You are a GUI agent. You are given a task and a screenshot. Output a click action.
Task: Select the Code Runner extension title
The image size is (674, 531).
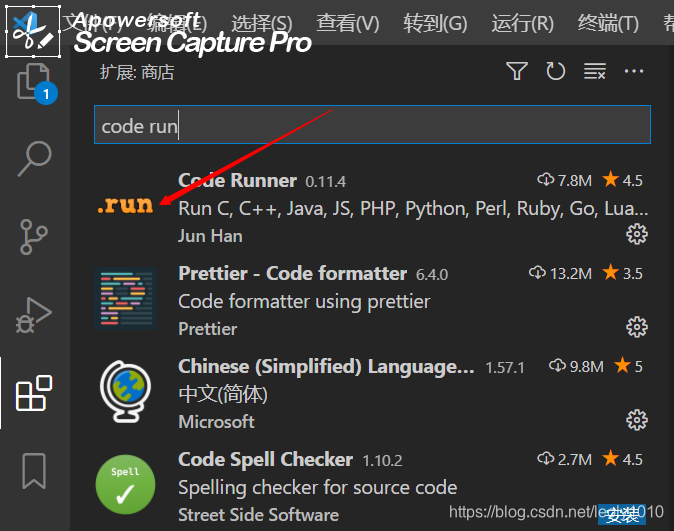237,181
